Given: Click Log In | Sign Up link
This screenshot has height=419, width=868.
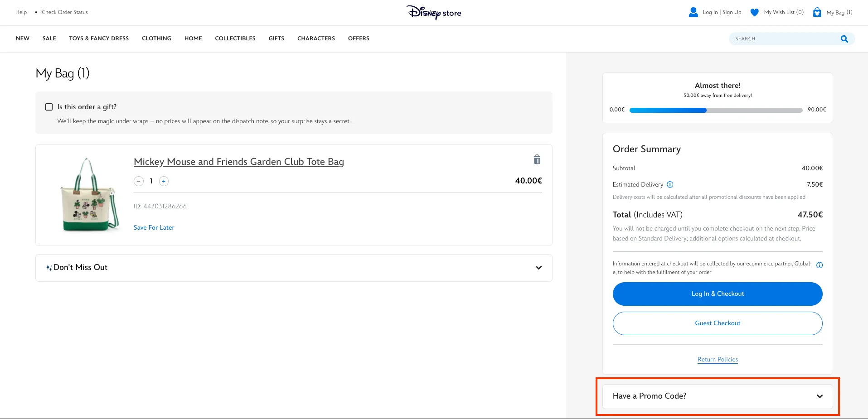Looking at the screenshot, I should (x=722, y=12).
